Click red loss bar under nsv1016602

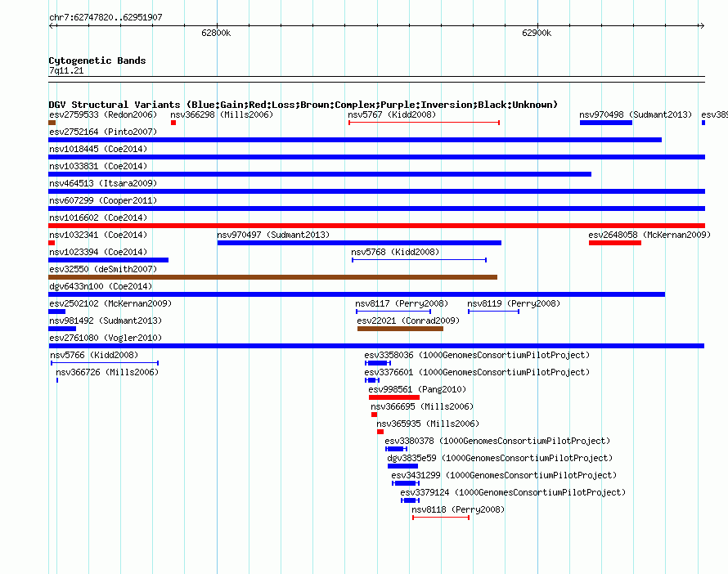click(376, 226)
